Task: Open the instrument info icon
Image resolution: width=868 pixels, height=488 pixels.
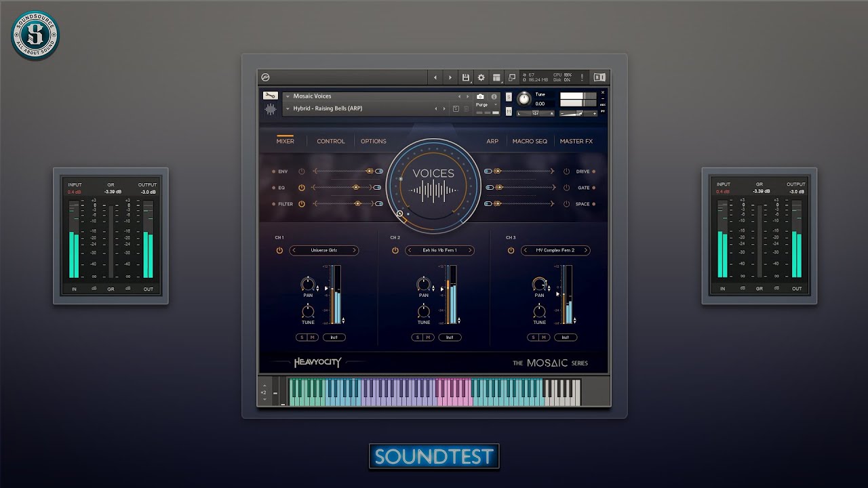Action: click(494, 96)
